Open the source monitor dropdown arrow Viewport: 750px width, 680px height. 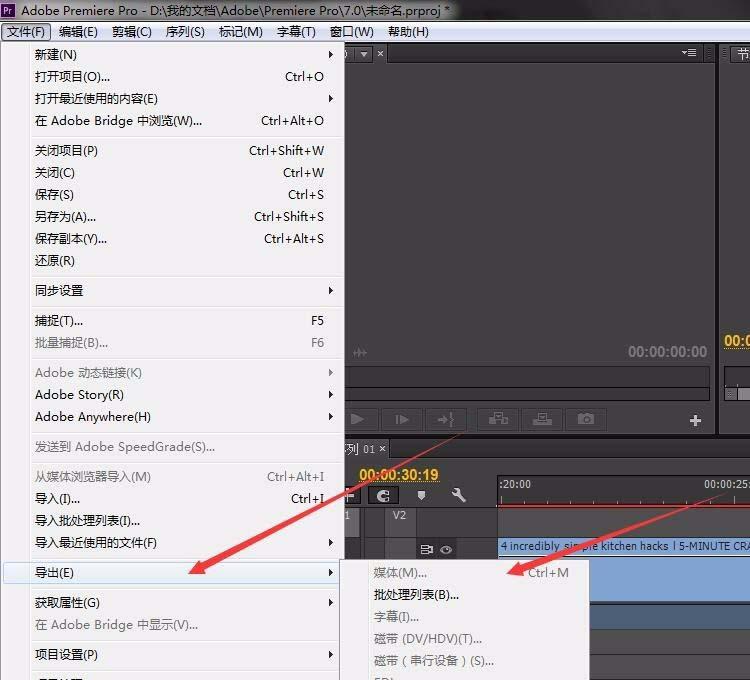(x=364, y=54)
